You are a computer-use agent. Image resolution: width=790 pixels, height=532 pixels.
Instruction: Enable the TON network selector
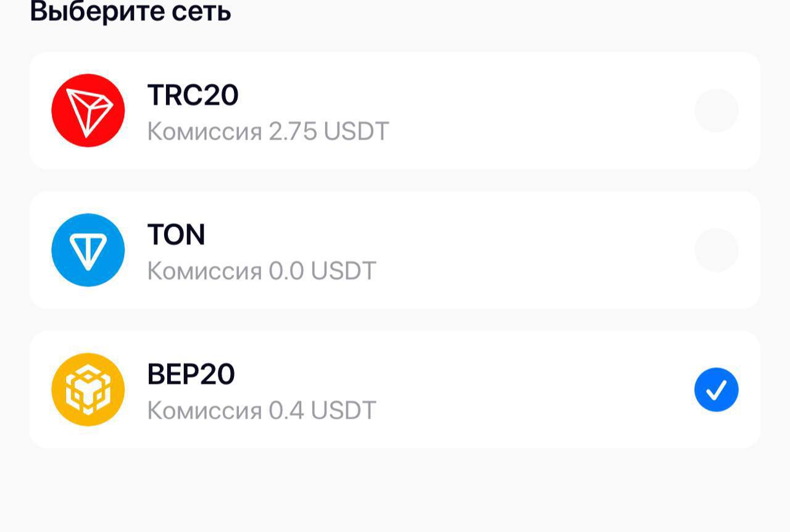tap(715, 249)
